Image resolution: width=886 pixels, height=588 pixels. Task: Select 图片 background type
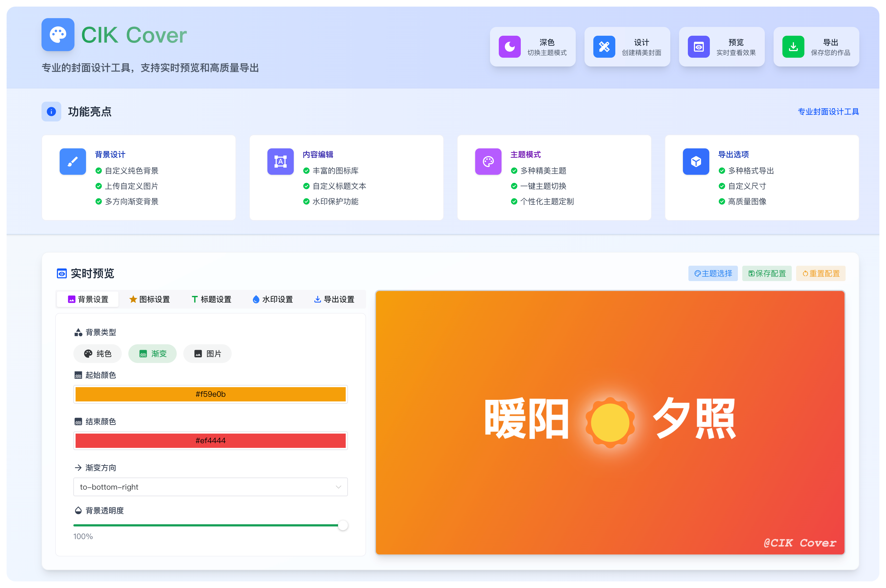(207, 354)
